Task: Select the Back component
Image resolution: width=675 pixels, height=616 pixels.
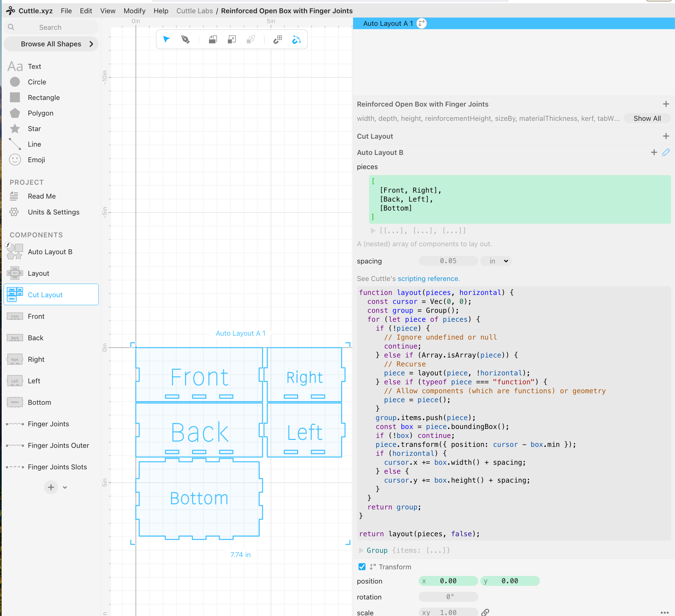Action: (51, 338)
